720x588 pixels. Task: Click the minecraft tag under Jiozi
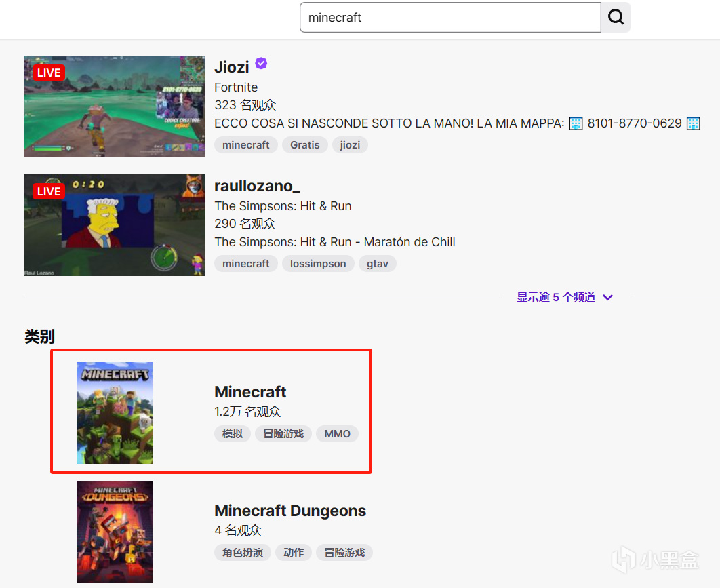tap(245, 145)
